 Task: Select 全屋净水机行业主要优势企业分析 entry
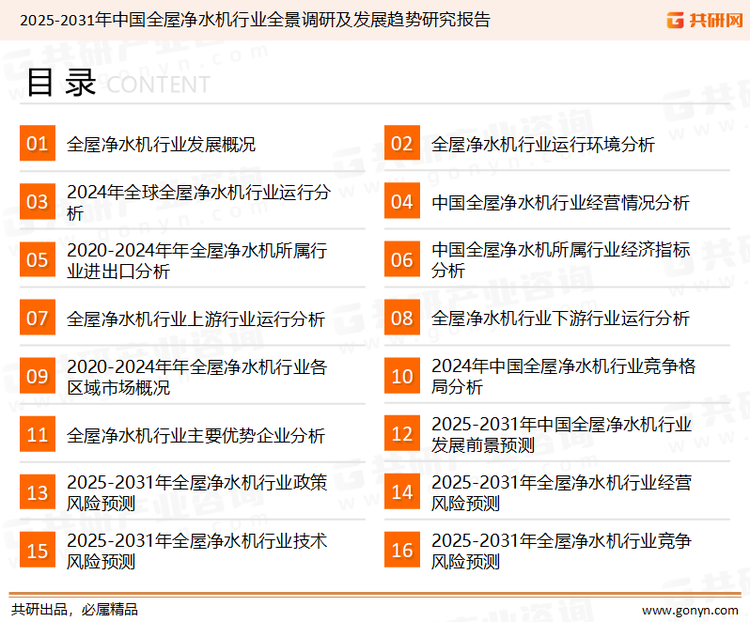(x=196, y=435)
